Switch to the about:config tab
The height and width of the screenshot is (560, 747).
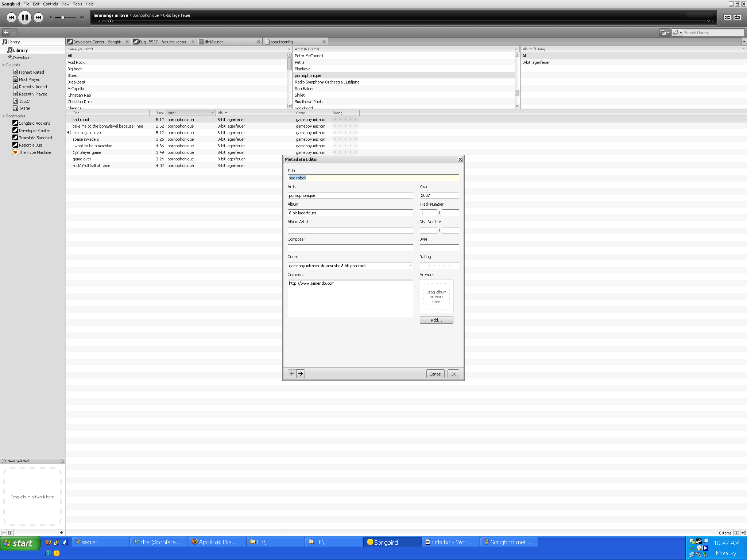(x=295, y=42)
